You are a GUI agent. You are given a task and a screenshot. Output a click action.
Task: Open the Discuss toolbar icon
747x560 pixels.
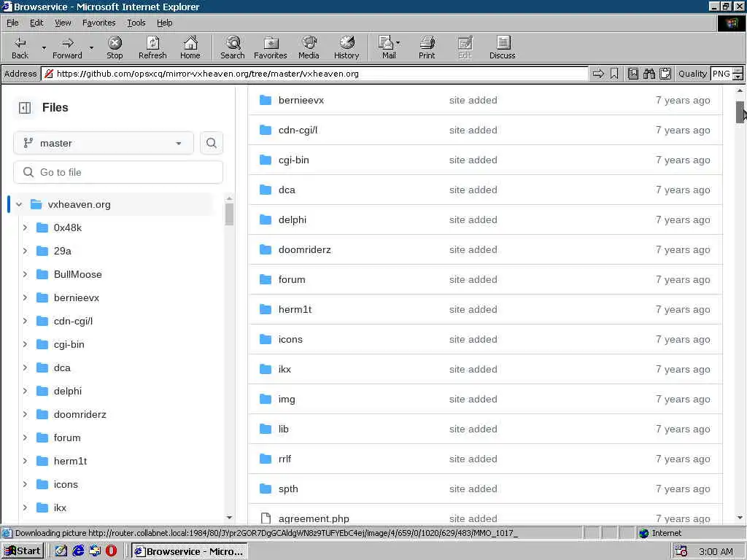pyautogui.click(x=502, y=47)
